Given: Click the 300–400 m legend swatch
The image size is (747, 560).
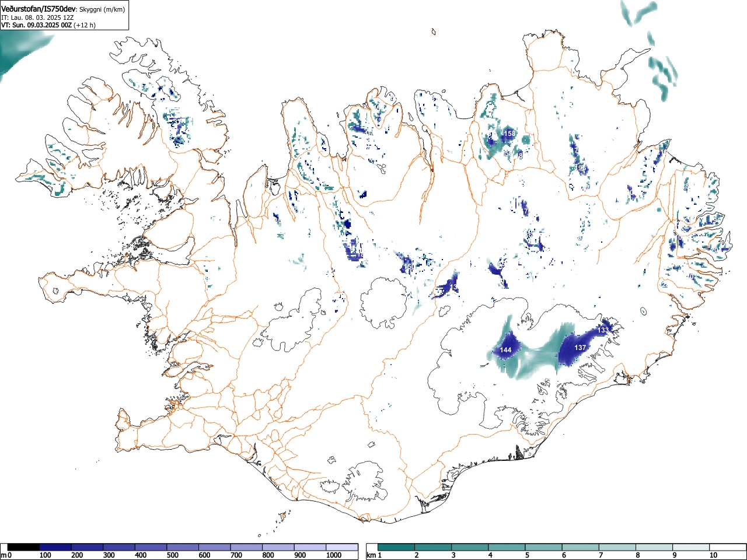Looking at the screenshot, I should (119, 547).
